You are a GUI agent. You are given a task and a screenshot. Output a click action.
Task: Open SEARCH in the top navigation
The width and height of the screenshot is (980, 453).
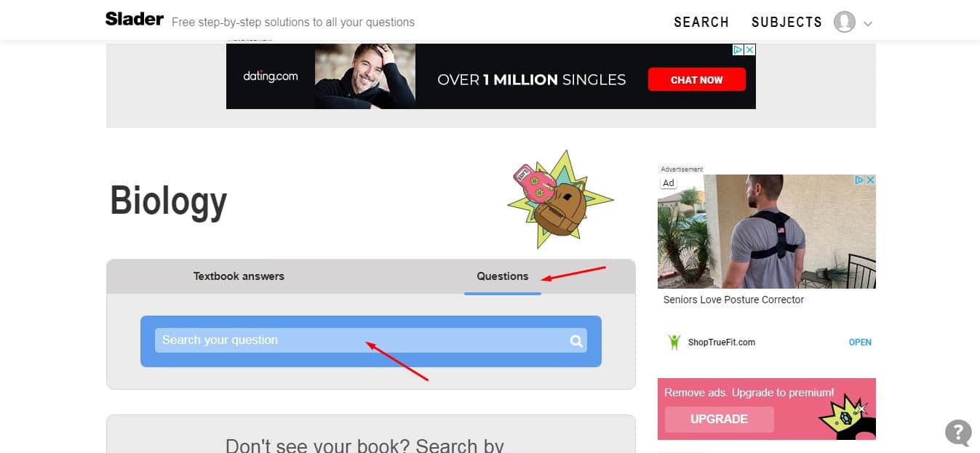click(701, 22)
